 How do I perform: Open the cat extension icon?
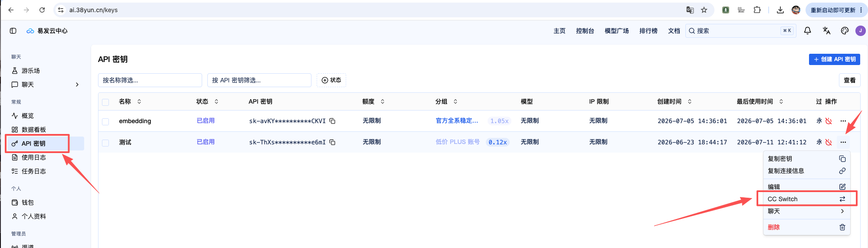[x=741, y=10]
